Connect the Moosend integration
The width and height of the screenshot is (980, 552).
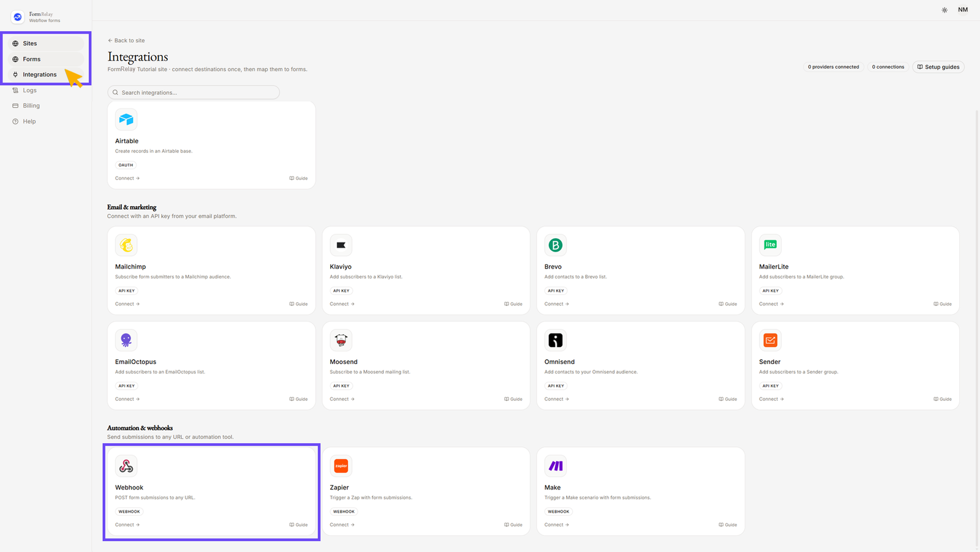click(342, 399)
